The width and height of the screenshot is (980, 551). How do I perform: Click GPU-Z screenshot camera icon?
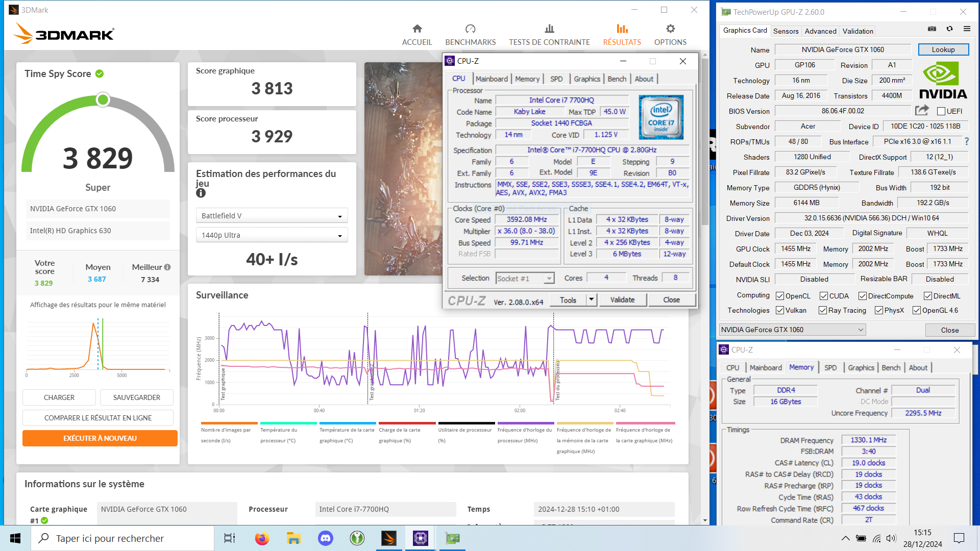coord(932,29)
